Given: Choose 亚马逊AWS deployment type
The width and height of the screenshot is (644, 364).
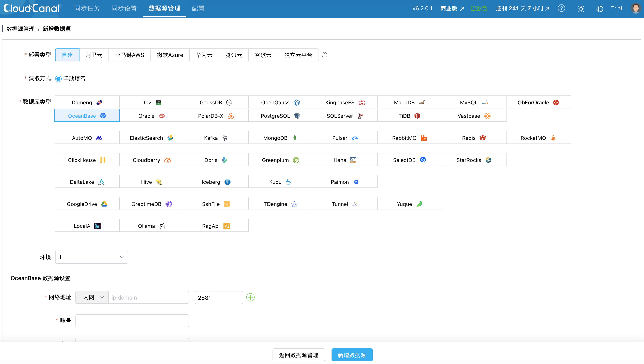Looking at the screenshot, I should (130, 55).
